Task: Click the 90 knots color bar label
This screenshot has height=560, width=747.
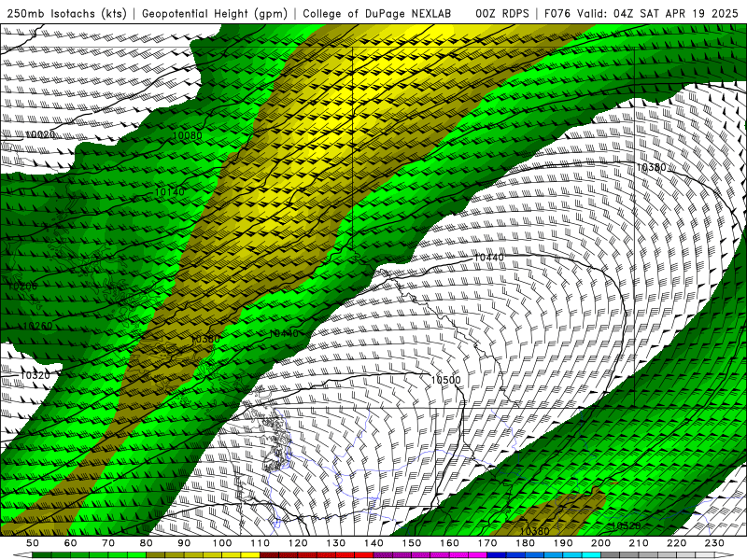Action: pos(184,543)
